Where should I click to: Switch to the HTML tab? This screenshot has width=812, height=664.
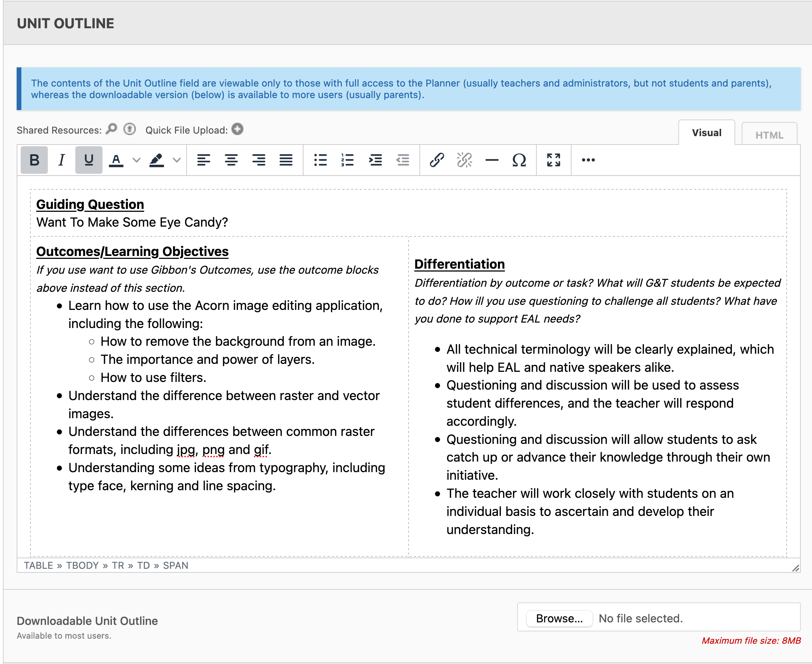coord(769,135)
